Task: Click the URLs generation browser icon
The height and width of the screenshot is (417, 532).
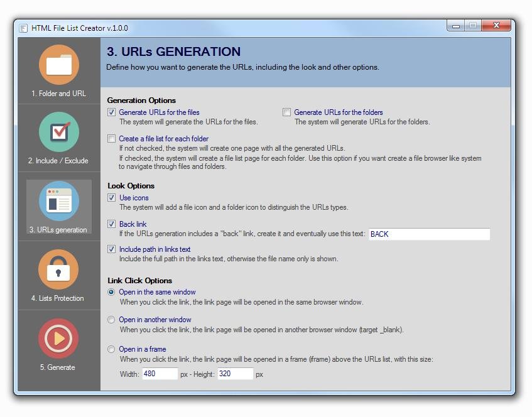Action: (x=58, y=201)
